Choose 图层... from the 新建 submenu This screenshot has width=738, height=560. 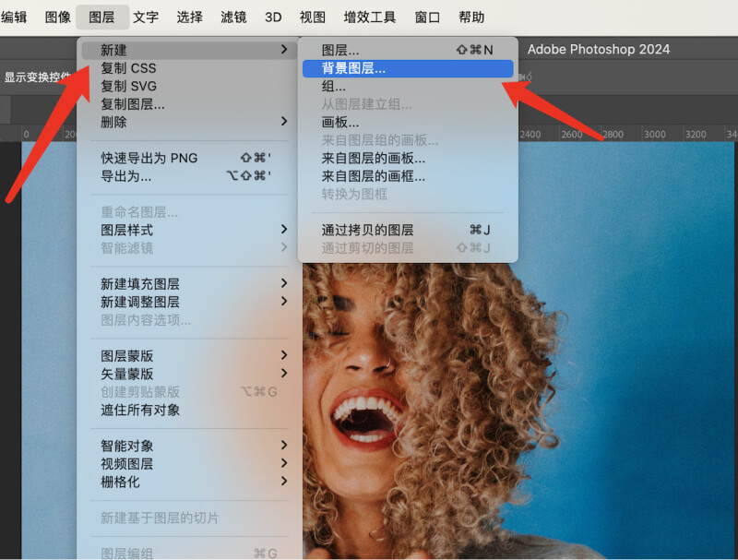point(340,50)
